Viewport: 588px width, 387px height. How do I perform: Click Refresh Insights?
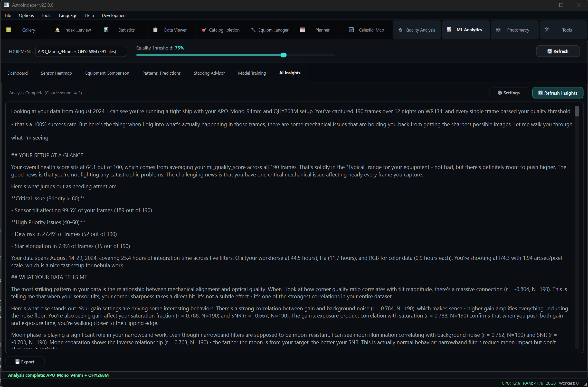coord(557,93)
